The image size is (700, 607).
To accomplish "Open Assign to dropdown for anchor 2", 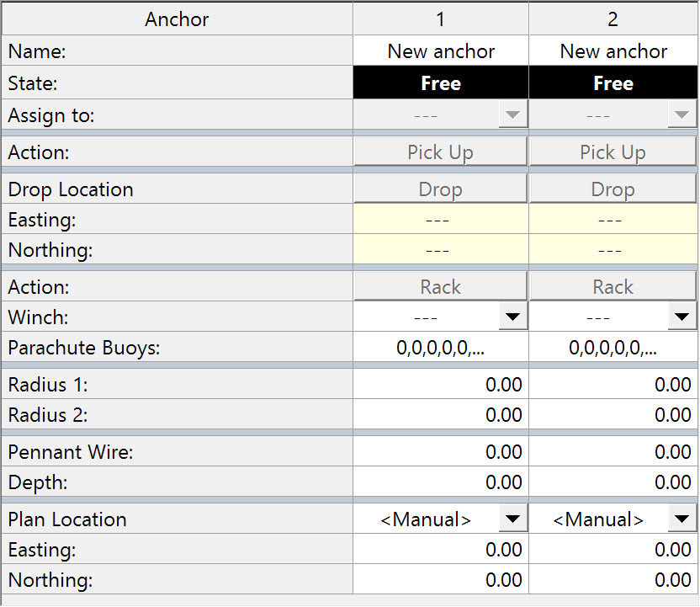I will [x=682, y=115].
